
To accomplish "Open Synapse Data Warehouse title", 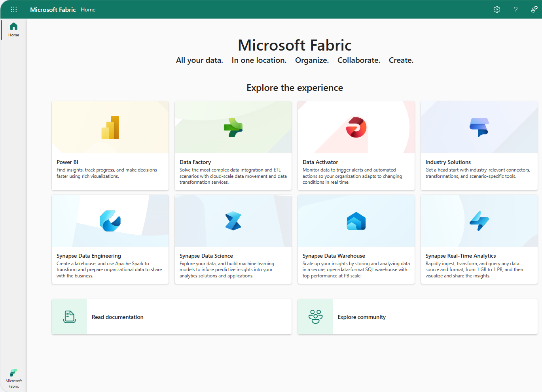I will click(x=334, y=256).
